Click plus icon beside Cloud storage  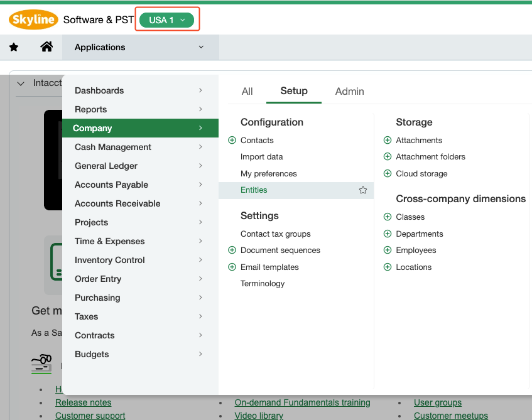pyautogui.click(x=388, y=174)
